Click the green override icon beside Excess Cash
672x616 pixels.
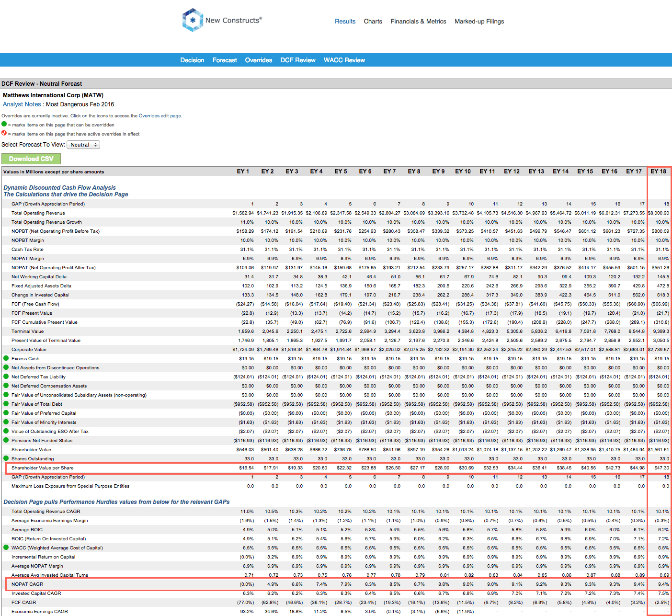click(x=6, y=358)
